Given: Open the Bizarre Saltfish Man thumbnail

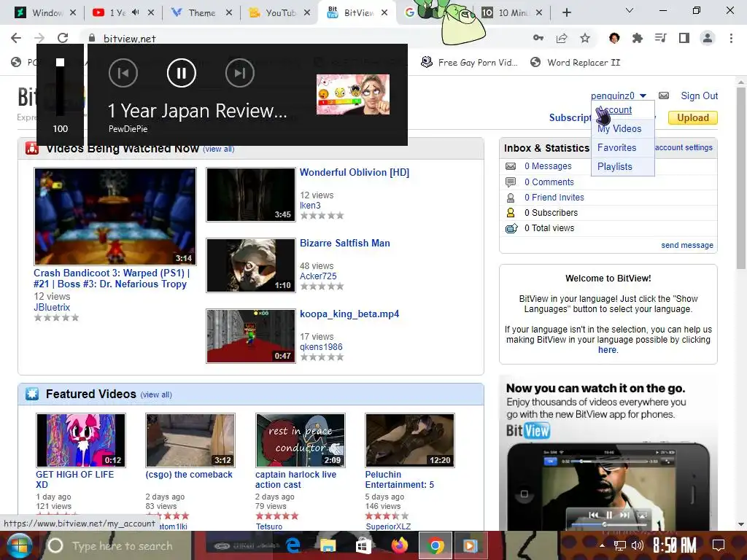Looking at the screenshot, I should pos(251,265).
